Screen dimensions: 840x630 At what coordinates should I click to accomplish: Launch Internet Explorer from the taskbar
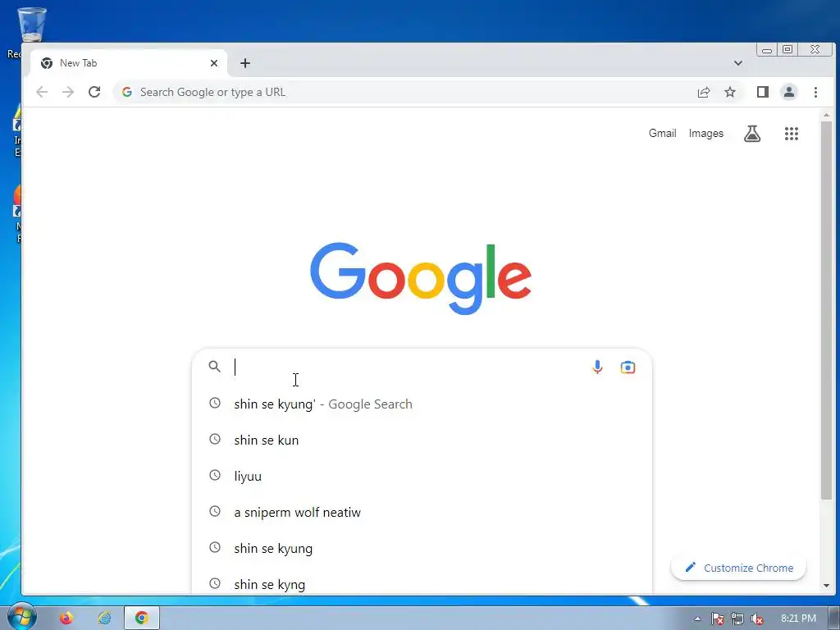[104, 619]
